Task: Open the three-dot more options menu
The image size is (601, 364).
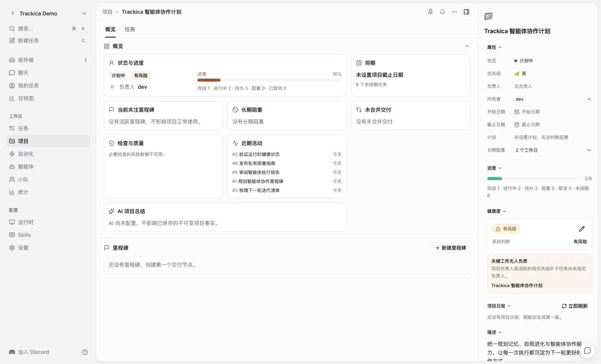Action: click(455, 12)
